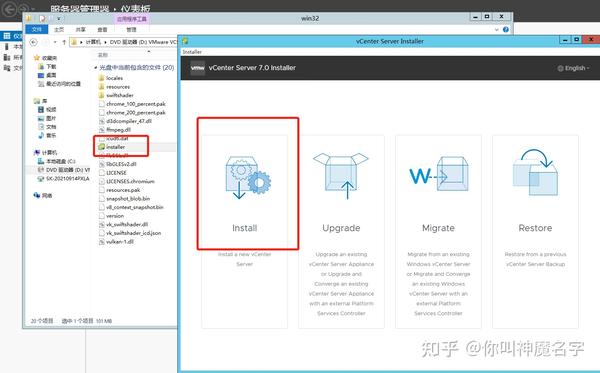Click the Restore card label
This screenshot has width=600, height=373.
535,228
